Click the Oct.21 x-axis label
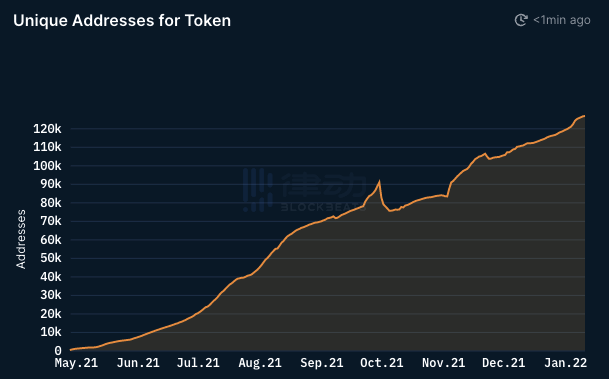609x379 pixels. click(381, 363)
